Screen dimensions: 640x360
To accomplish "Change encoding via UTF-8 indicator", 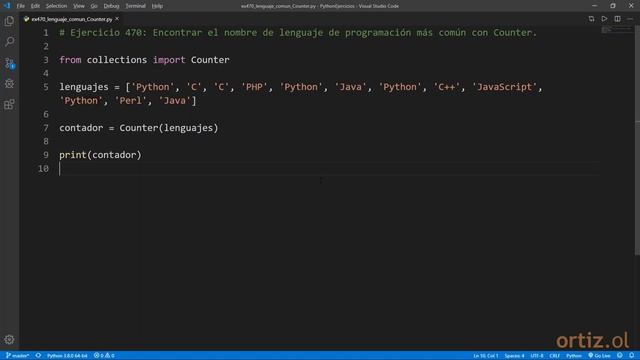I will tap(537, 356).
